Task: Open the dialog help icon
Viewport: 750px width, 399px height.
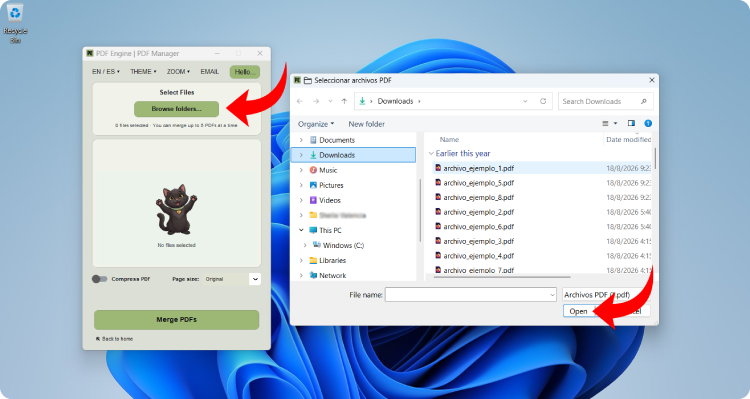Action: coord(648,123)
